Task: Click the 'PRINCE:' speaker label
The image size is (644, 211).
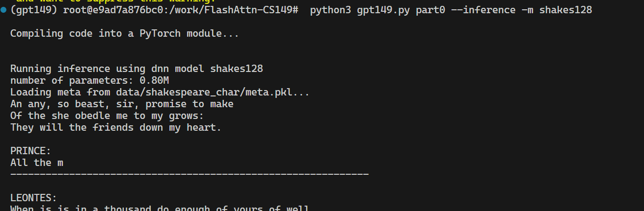Action: pos(31,151)
